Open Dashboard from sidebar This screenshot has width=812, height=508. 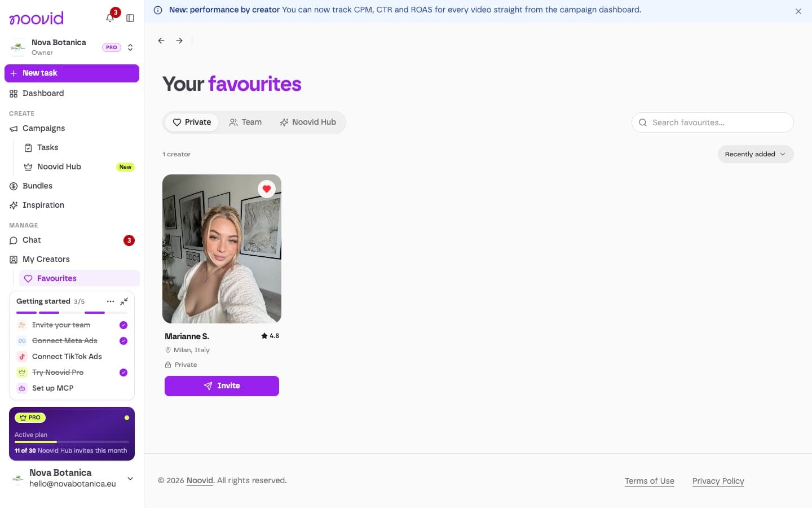72,94
